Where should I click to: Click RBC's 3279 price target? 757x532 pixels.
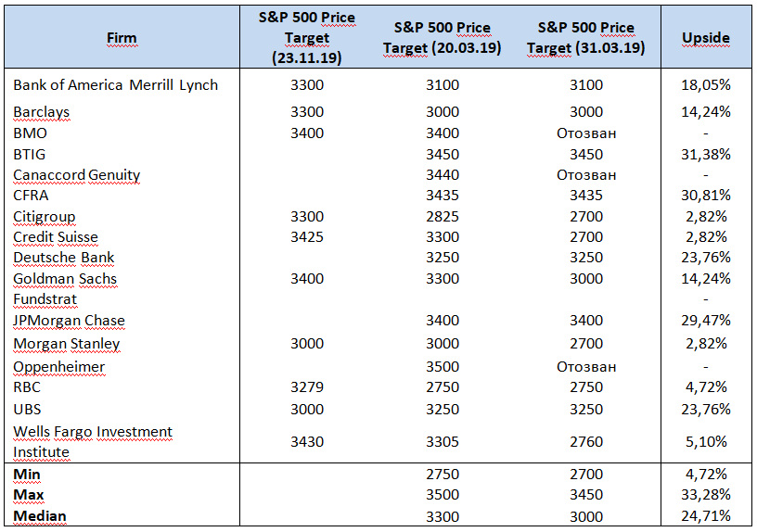[307, 386]
